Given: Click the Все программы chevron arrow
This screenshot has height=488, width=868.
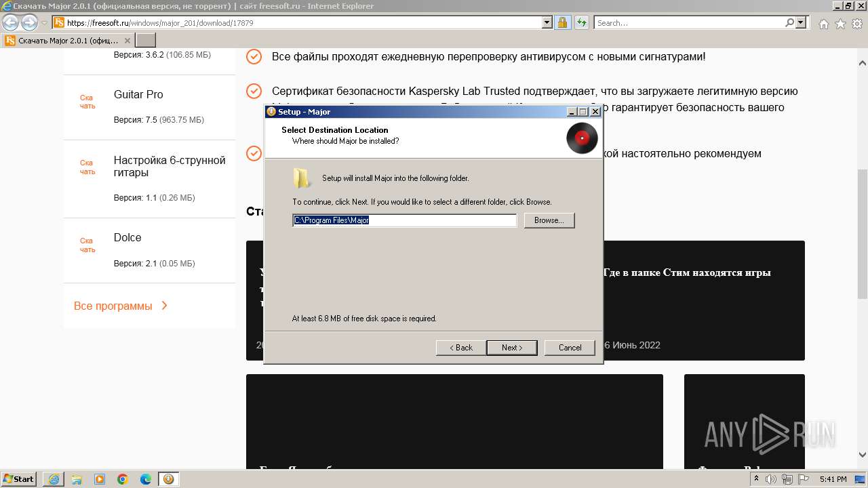Looking at the screenshot, I should click(x=164, y=306).
